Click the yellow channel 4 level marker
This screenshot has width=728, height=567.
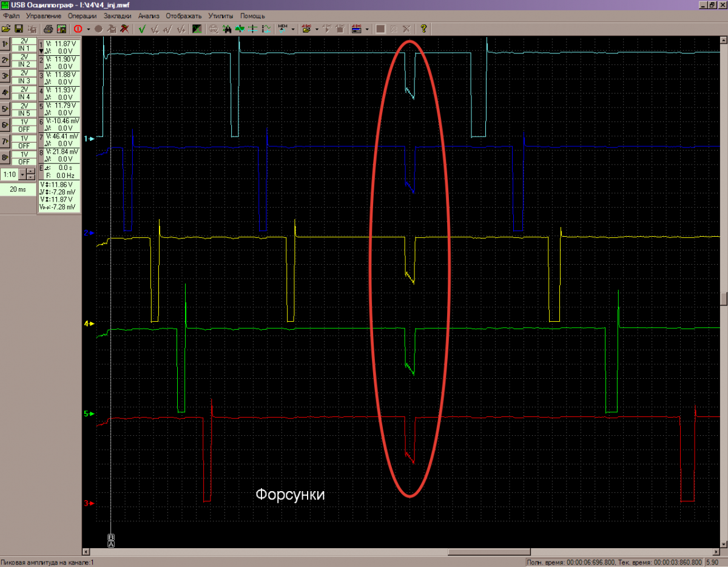point(89,324)
